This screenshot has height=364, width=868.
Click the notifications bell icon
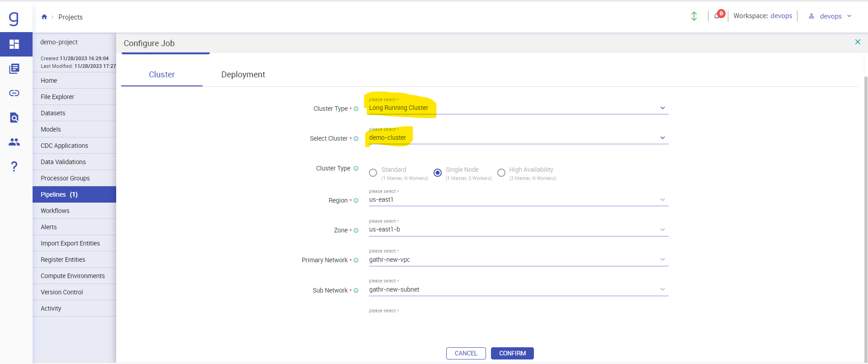point(717,16)
